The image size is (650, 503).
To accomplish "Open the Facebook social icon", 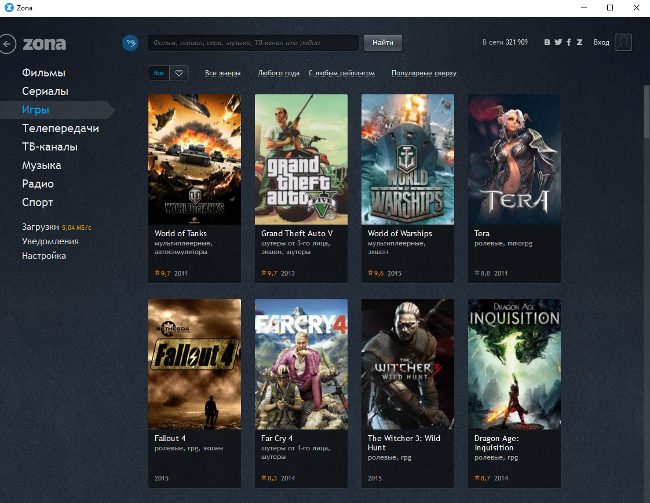I will point(569,43).
